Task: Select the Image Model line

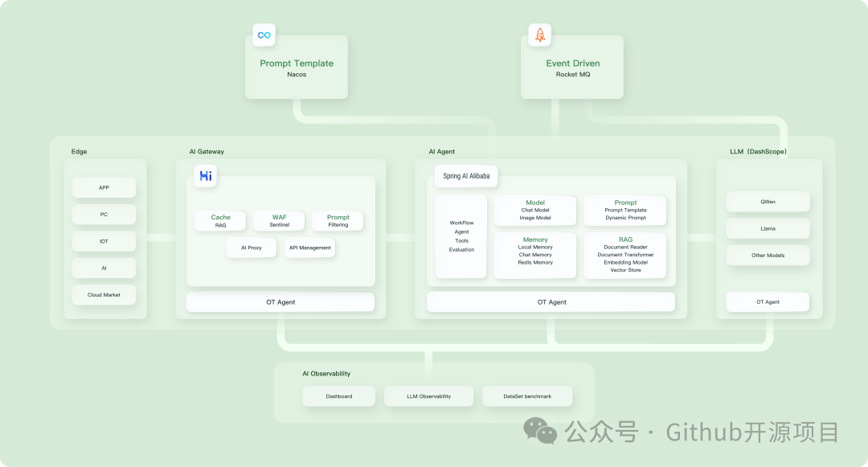Action: 535,218
